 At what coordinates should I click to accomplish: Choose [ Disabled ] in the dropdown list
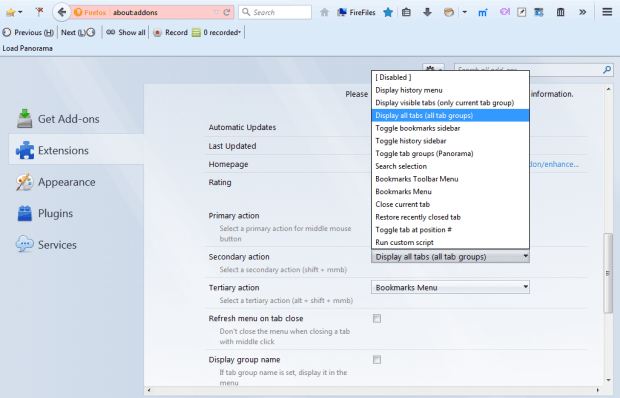[x=450, y=77]
